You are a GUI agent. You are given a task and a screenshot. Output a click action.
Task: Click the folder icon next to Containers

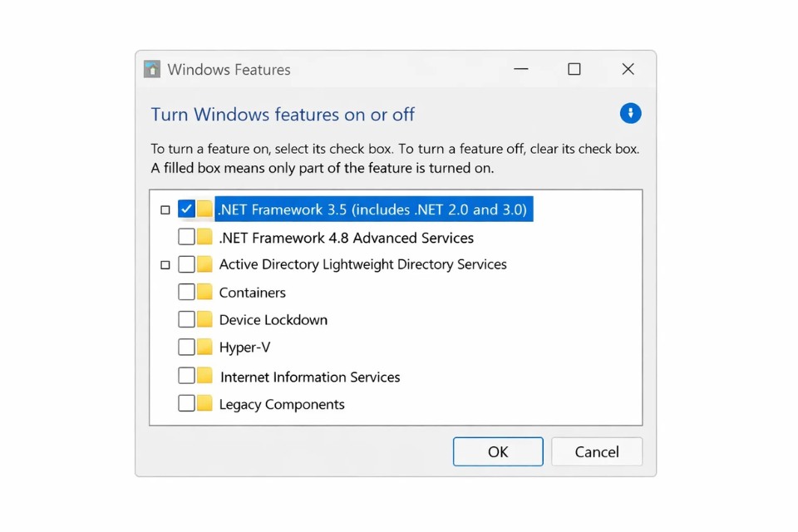click(203, 292)
